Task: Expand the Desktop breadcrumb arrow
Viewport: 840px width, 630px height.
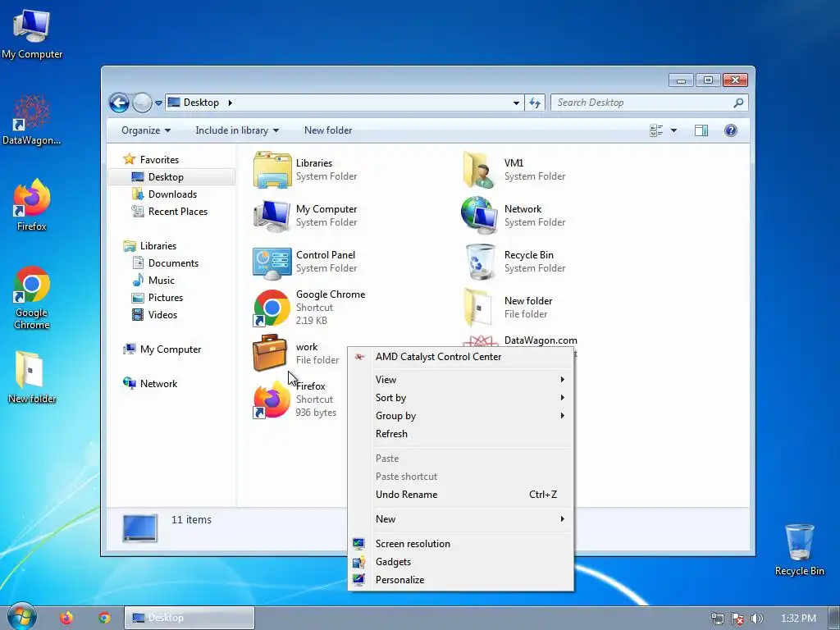Action: (x=231, y=103)
